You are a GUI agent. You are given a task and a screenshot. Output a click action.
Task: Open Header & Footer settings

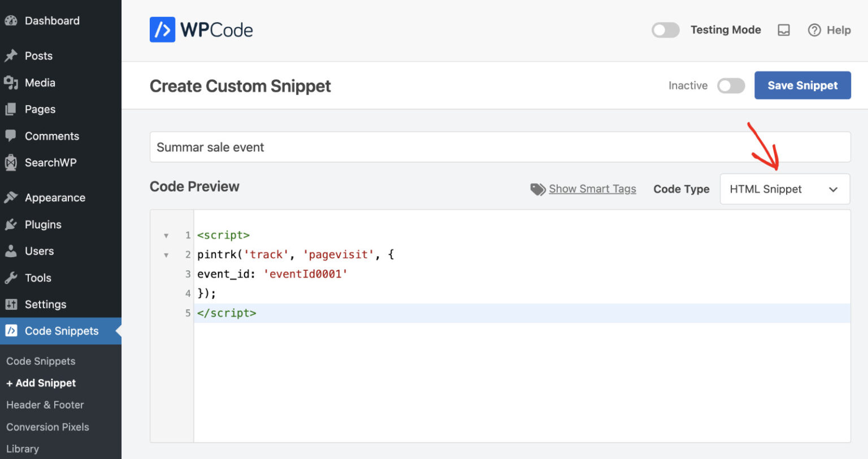(45, 405)
